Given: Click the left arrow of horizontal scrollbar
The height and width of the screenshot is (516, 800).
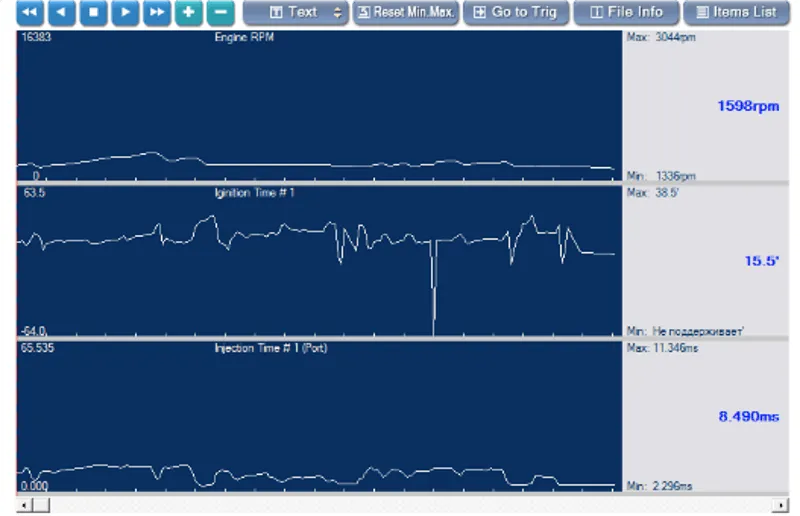Looking at the screenshot, I should tap(24, 505).
